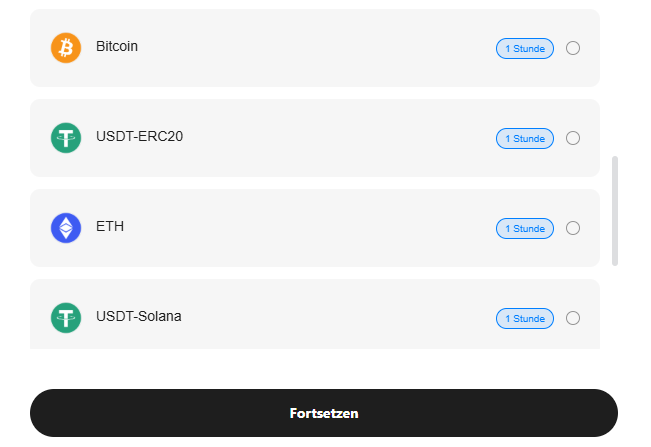The width and height of the screenshot is (651, 447).
Task: Click the 'ETH' text label
Action: click(110, 226)
